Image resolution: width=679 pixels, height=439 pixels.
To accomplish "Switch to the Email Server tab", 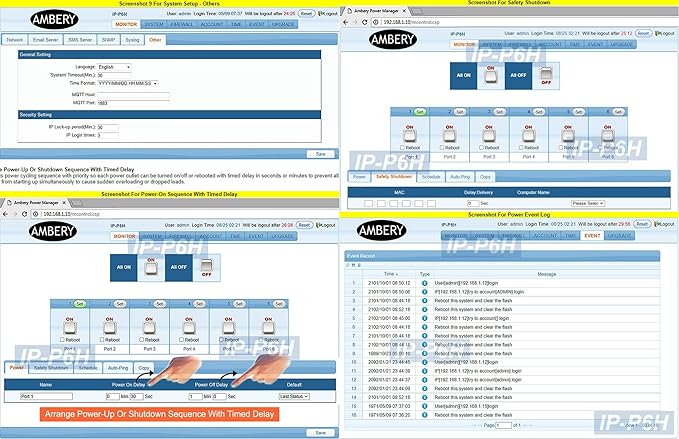I will tap(45, 40).
